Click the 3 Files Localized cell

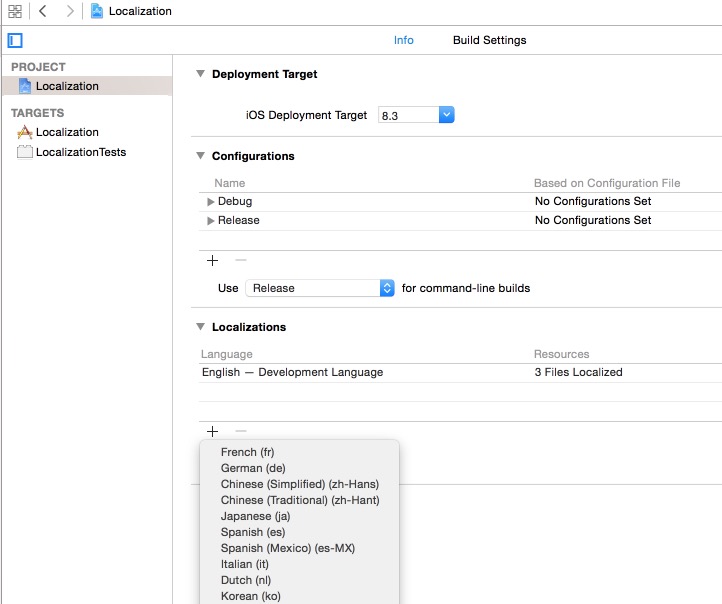pyautogui.click(x=578, y=372)
